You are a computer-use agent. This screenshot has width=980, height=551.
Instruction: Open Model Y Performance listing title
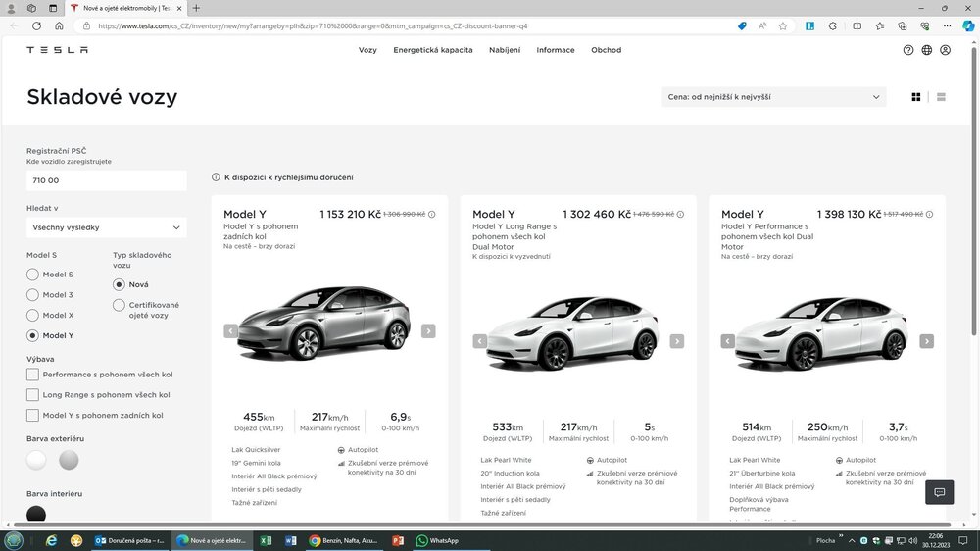[x=743, y=215]
